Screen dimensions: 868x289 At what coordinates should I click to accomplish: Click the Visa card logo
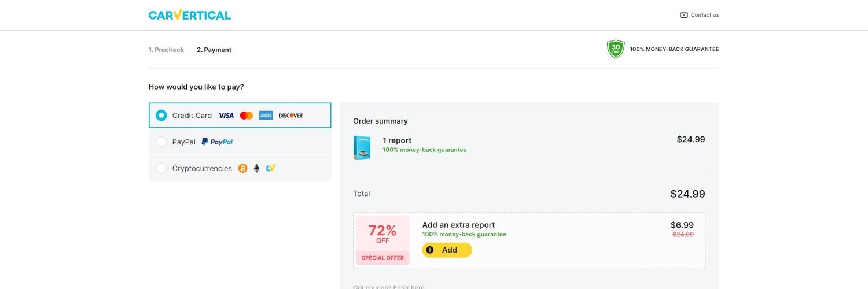tap(226, 116)
